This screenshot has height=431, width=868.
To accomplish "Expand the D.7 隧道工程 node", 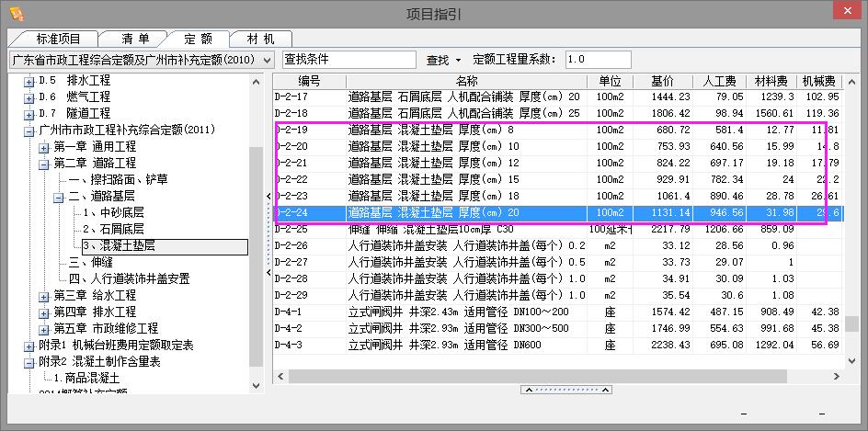I will pyautogui.click(x=29, y=115).
